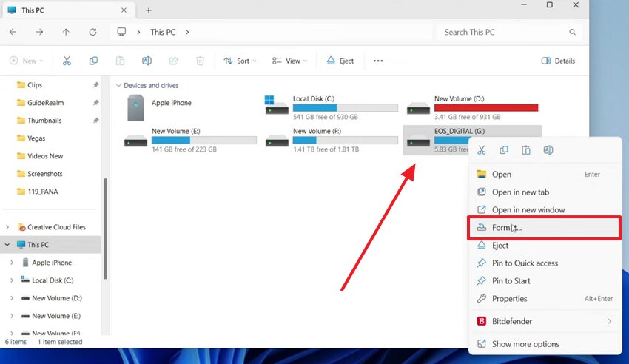Click the sidebar vertical scrollbar
This screenshot has width=629, height=364.
[x=106, y=229]
